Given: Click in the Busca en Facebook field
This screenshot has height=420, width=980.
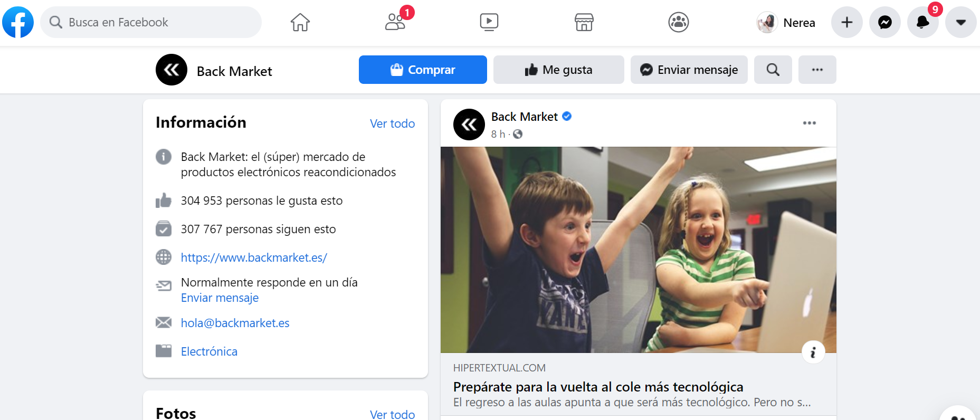Looking at the screenshot, I should point(151,22).
